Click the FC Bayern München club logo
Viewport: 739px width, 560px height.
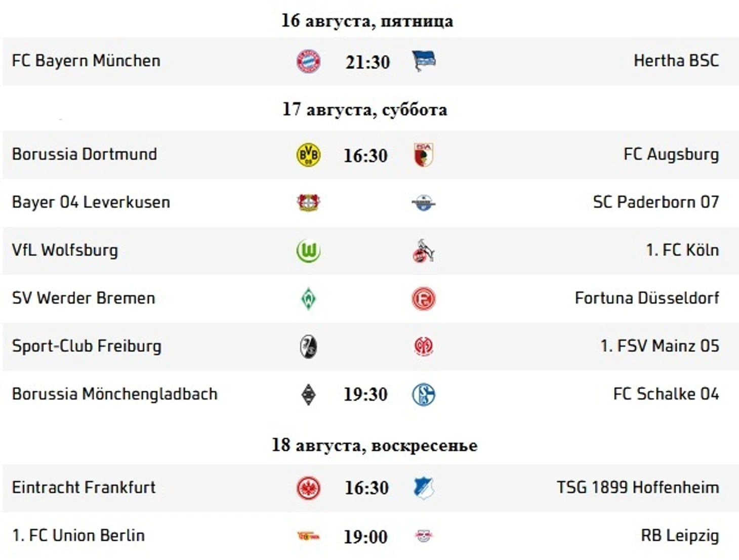click(x=308, y=62)
